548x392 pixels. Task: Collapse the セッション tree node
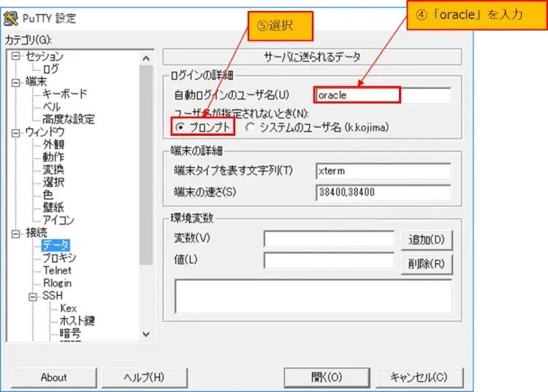[16, 56]
